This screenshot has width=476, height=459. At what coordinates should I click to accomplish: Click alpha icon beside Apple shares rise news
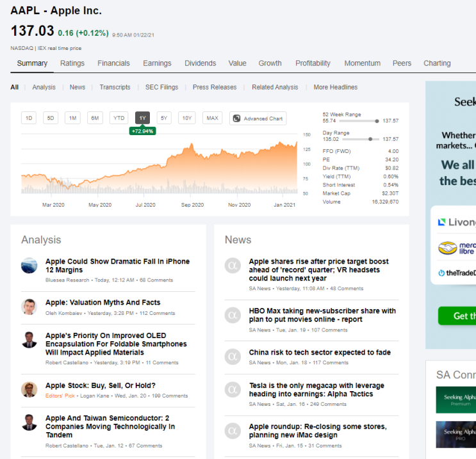pyautogui.click(x=233, y=266)
